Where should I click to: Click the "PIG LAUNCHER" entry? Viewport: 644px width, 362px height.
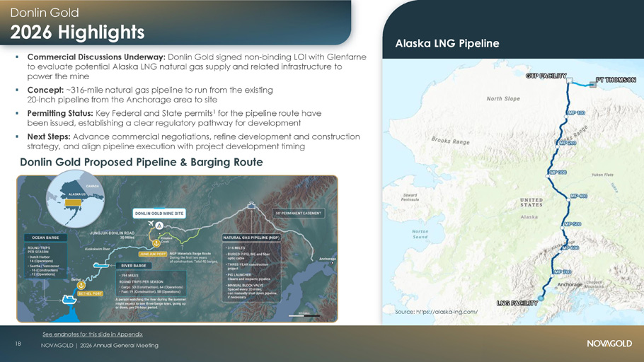[248, 276]
